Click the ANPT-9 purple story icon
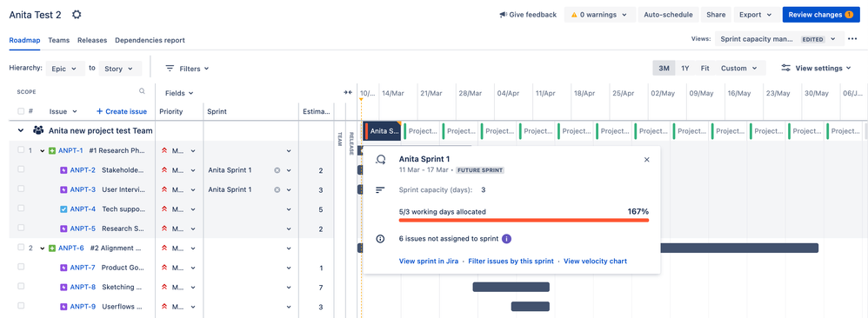This screenshot has height=318, width=868. click(63, 307)
